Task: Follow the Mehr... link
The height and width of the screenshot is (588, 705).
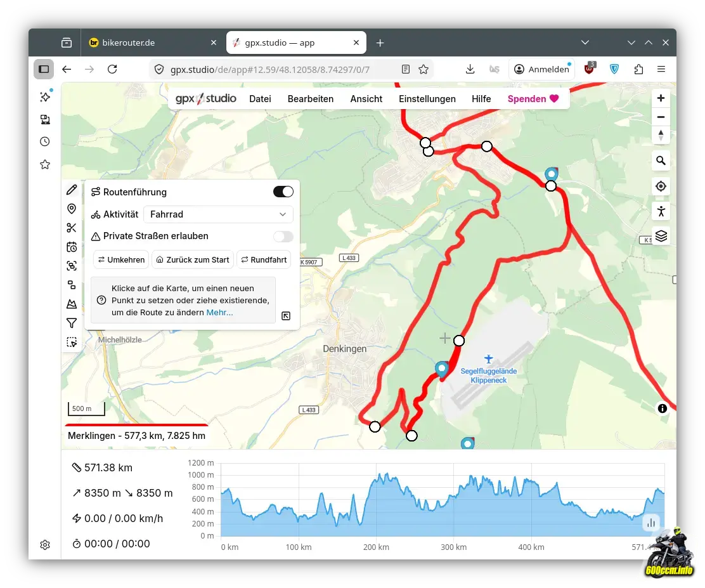Action: (x=219, y=312)
